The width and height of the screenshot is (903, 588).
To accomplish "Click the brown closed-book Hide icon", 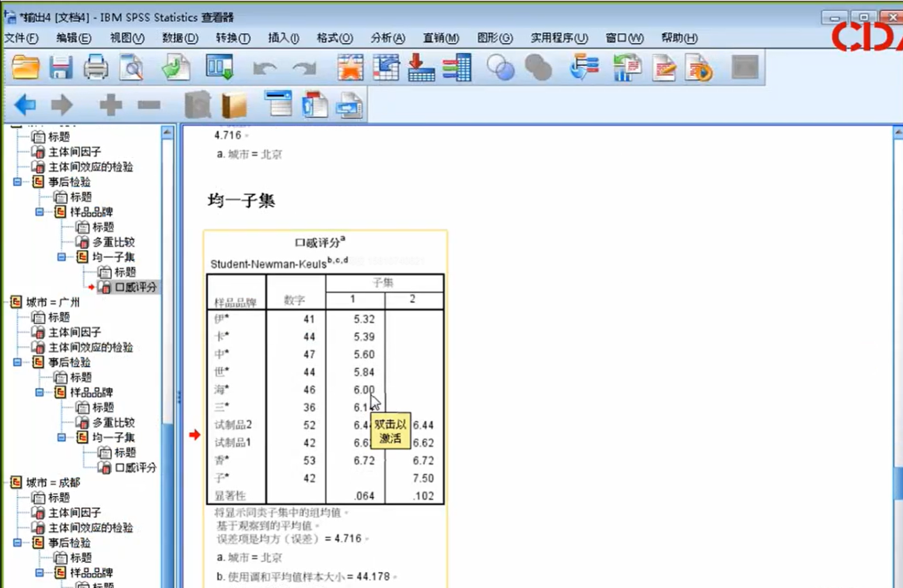I will click(x=234, y=105).
